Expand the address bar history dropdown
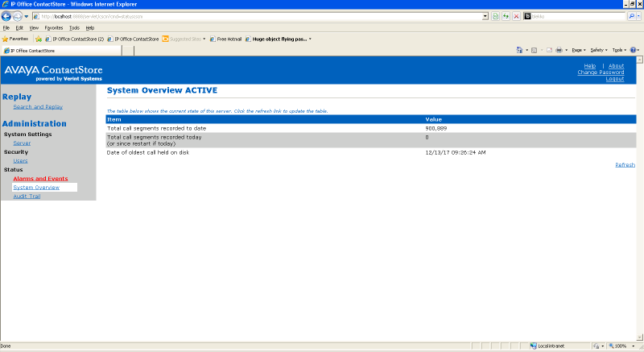 pyautogui.click(x=485, y=16)
